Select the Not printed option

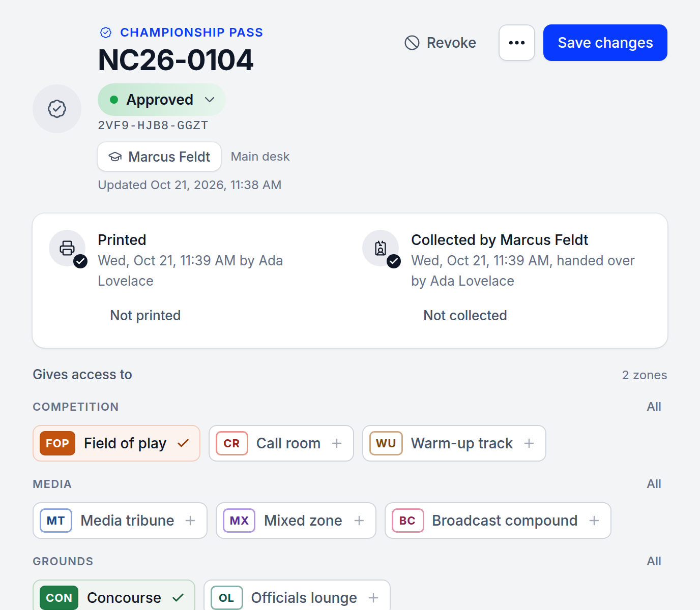tap(145, 316)
